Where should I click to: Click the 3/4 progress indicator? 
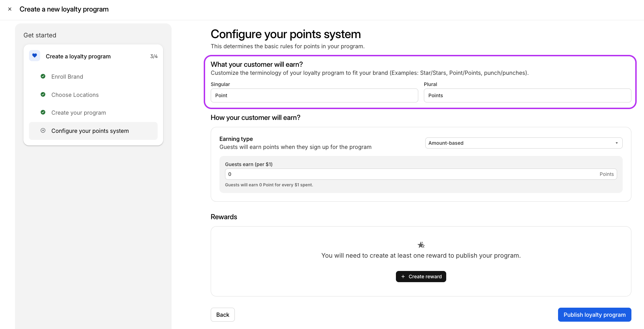(154, 56)
